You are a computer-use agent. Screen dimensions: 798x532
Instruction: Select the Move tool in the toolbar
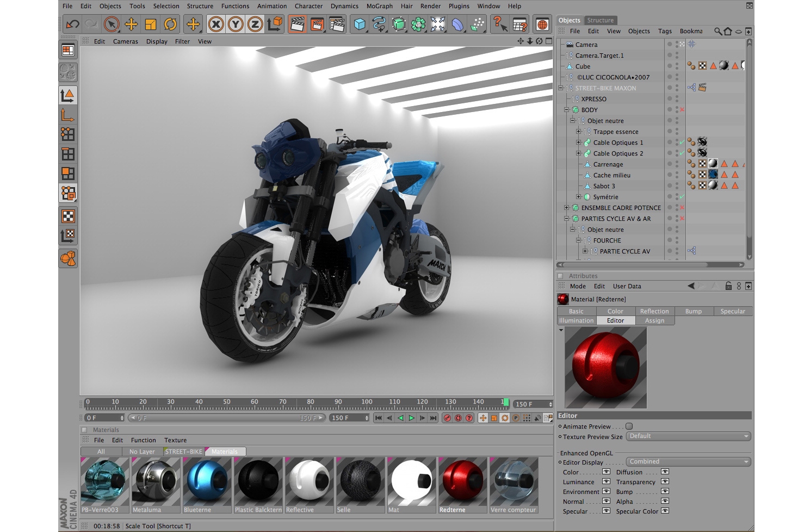[x=131, y=24]
